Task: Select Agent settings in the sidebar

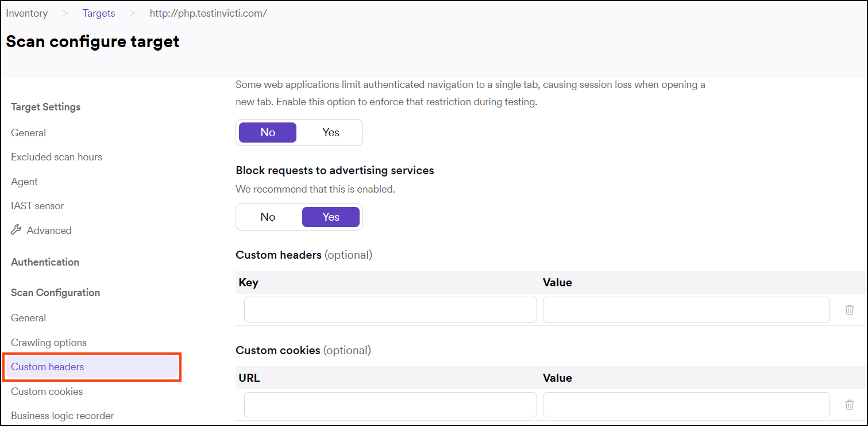Action: coord(24,181)
